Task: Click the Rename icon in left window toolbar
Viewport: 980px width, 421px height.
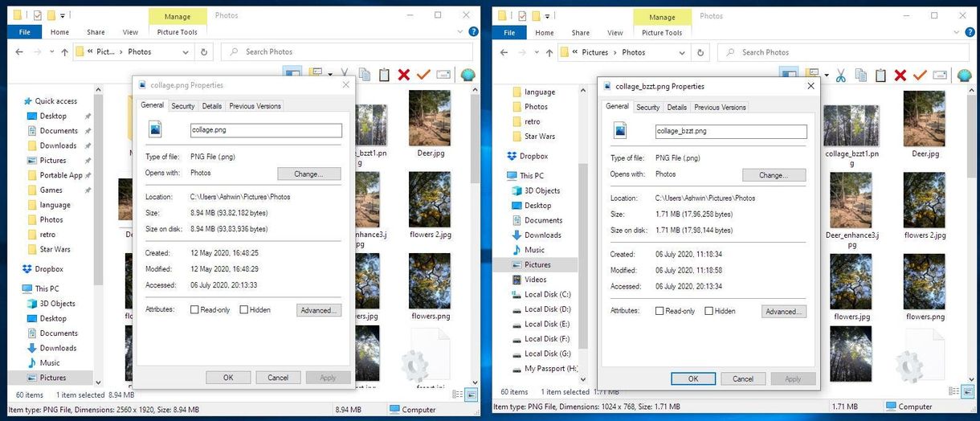Action: (x=443, y=75)
